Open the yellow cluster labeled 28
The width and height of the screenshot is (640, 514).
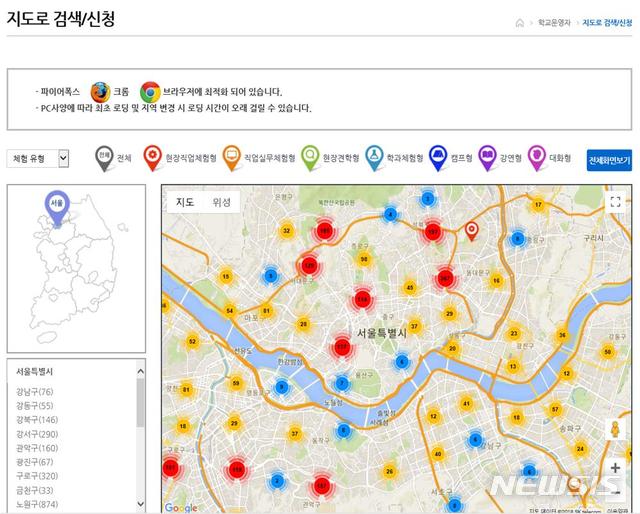303,324
